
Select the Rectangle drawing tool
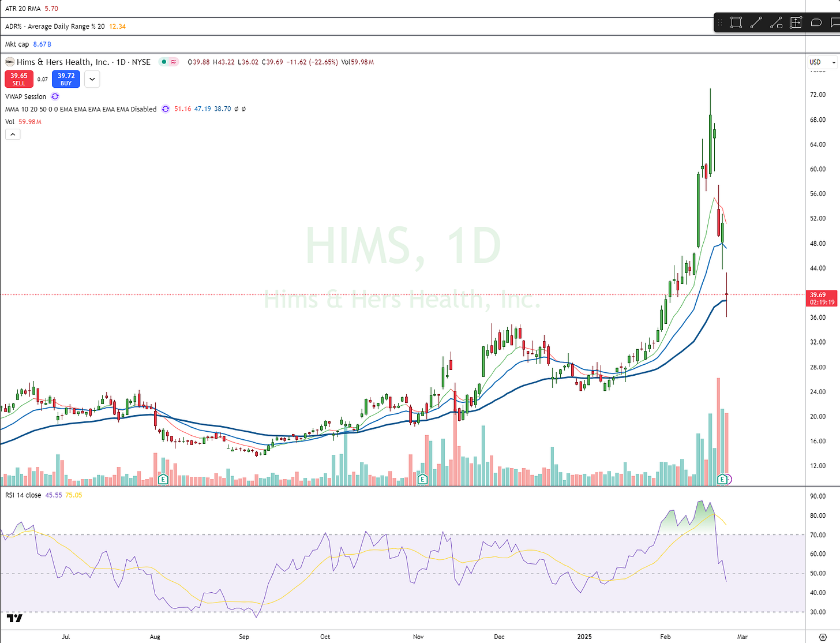point(736,23)
